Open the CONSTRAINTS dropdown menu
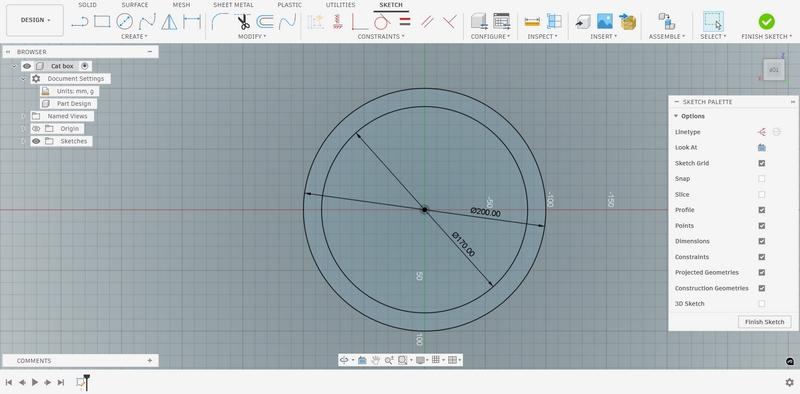The height and width of the screenshot is (394, 800). [x=381, y=37]
